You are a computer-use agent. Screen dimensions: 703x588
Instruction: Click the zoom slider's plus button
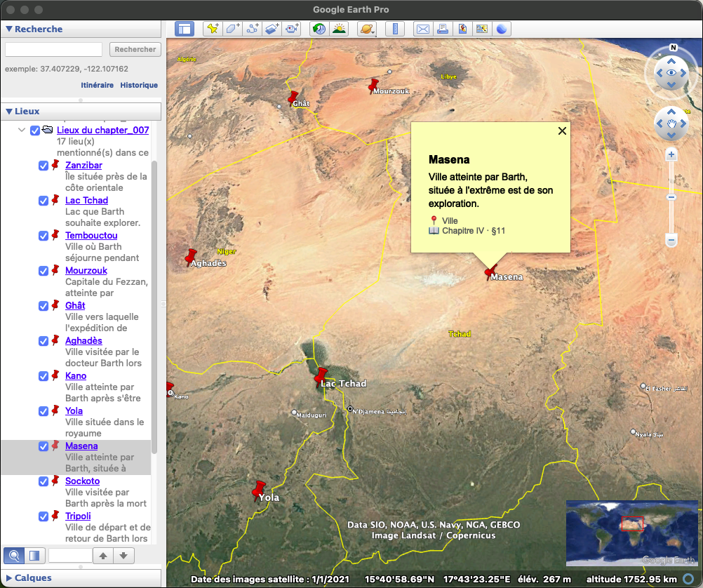(671, 154)
